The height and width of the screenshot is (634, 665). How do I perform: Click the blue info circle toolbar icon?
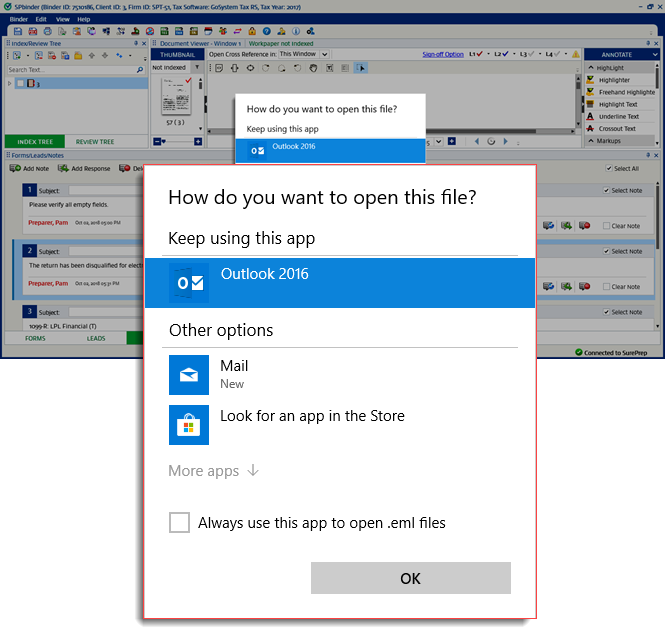pos(296,31)
